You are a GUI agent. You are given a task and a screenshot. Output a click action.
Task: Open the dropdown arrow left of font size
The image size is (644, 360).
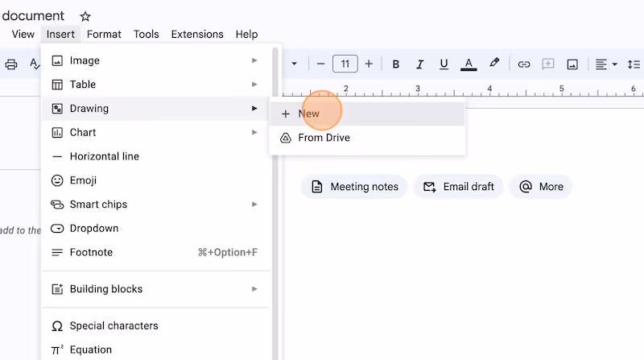tap(294, 64)
